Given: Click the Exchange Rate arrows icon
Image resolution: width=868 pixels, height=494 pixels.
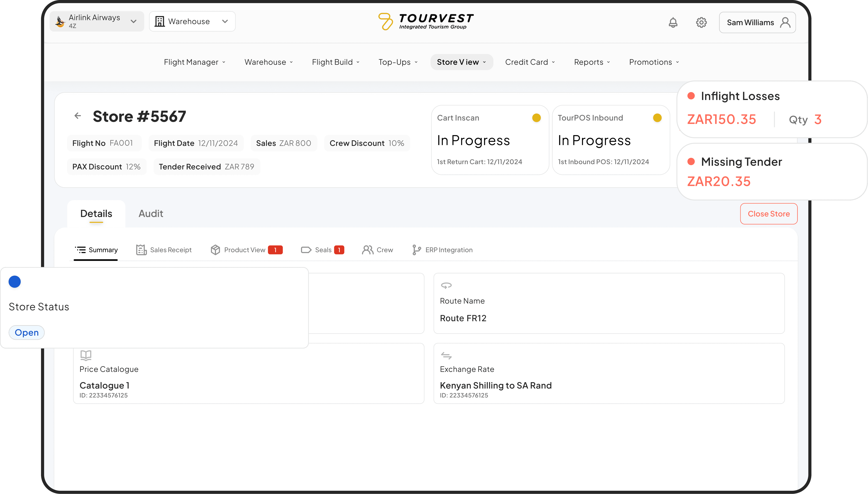Looking at the screenshot, I should 446,356.
